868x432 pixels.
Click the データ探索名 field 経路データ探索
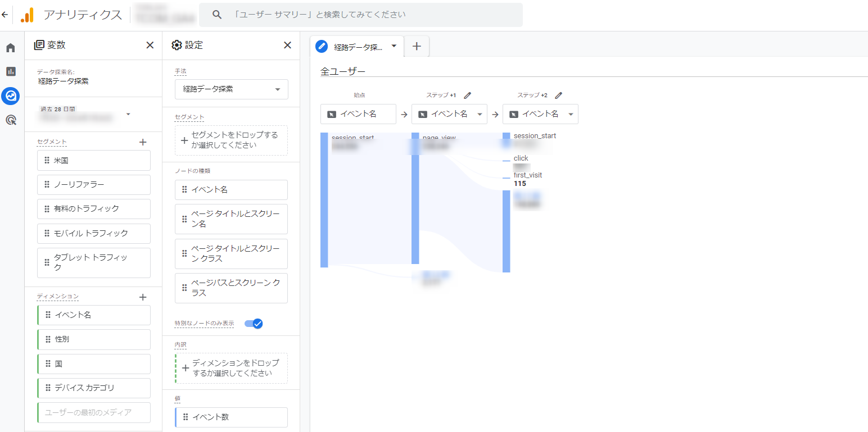(x=63, y=81)
